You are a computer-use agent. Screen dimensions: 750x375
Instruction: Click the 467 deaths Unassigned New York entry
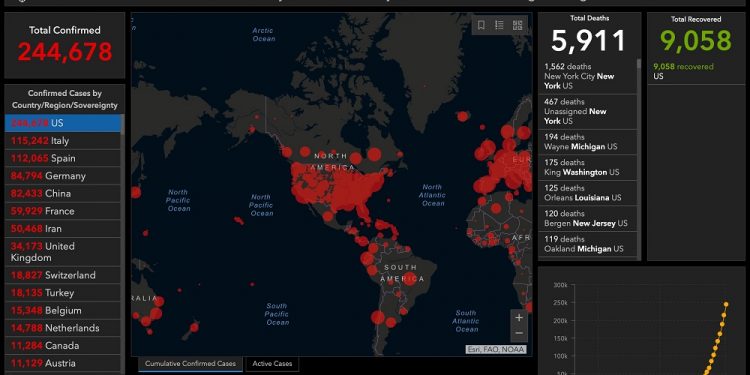click(588, 111)
